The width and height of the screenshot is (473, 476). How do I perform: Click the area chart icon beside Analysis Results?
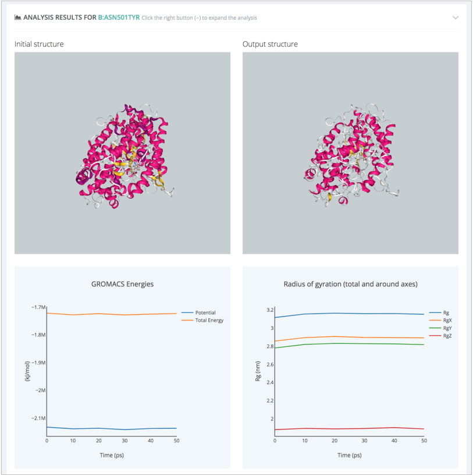[x=18, y=17]
